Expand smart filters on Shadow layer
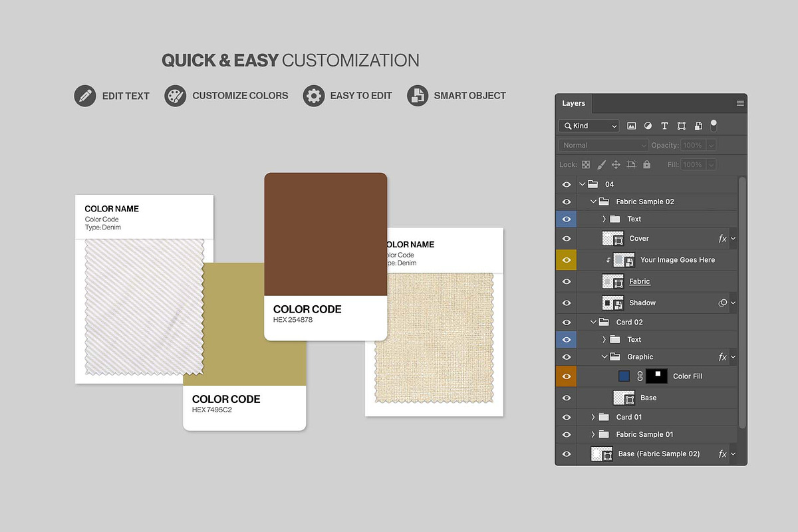798x532 pixels. pyautogui.click(x=733, y=303)
